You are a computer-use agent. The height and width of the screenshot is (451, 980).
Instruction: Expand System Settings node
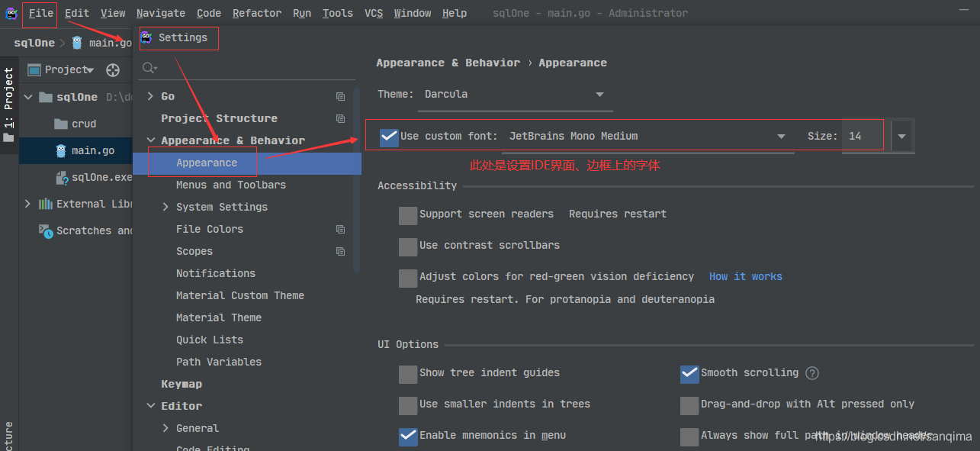pyautogui.click(x=165, y=207)
